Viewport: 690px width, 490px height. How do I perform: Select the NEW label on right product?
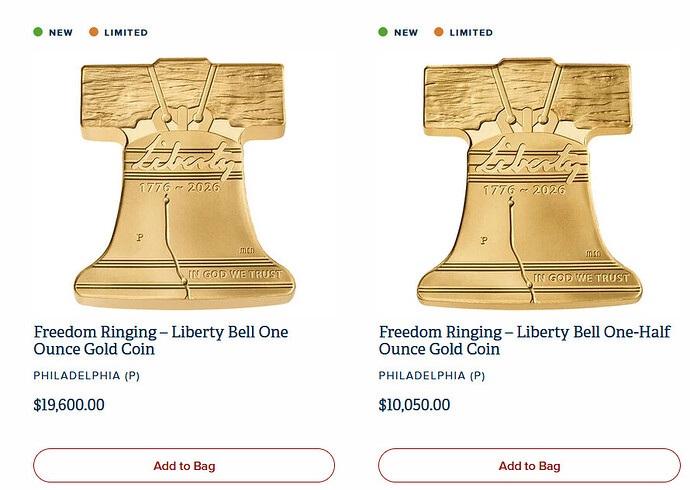406,33
